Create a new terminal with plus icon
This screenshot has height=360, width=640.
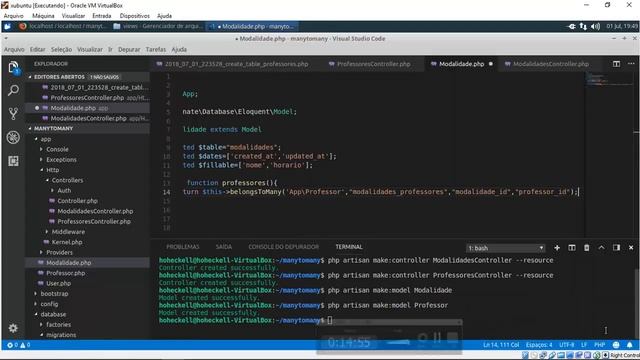pyautogui.click(x=557, y=248)
